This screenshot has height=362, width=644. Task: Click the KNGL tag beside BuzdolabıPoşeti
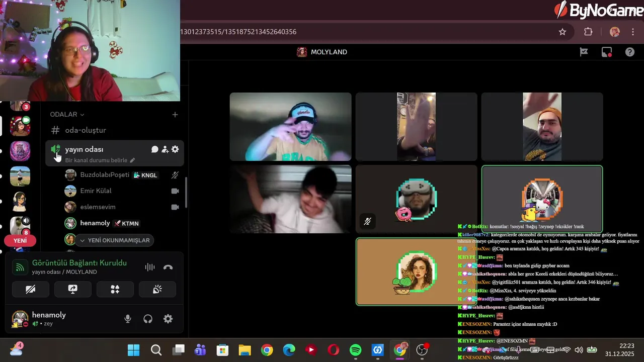[x=145, y=175]
